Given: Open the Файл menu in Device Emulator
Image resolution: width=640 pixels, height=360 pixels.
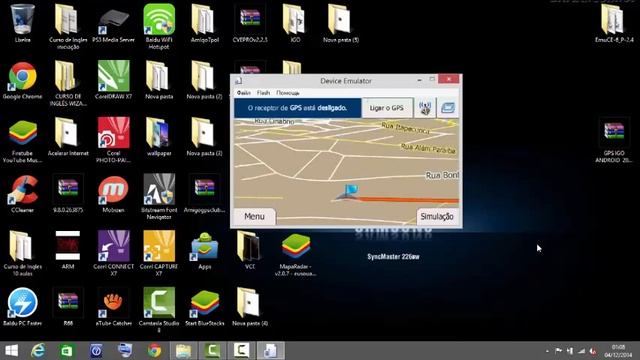Looking at the screenshot, I should 244,93.
